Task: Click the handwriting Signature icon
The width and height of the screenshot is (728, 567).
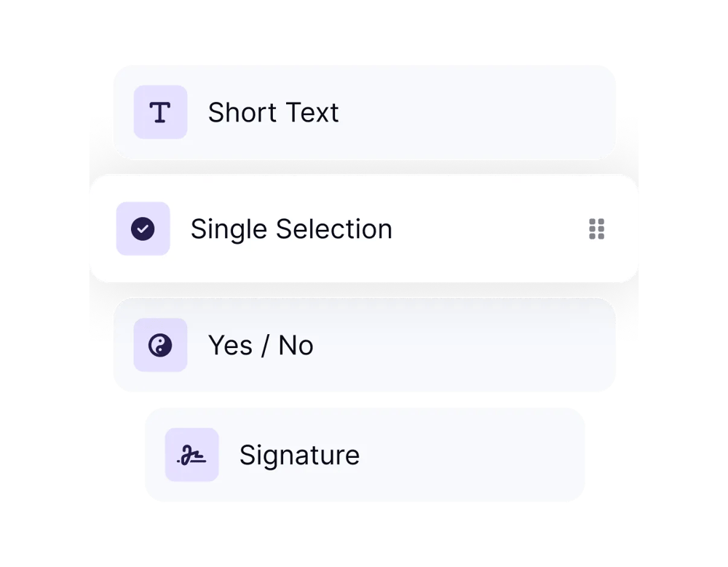Action: pyautogui.click(x=191, y=455)
